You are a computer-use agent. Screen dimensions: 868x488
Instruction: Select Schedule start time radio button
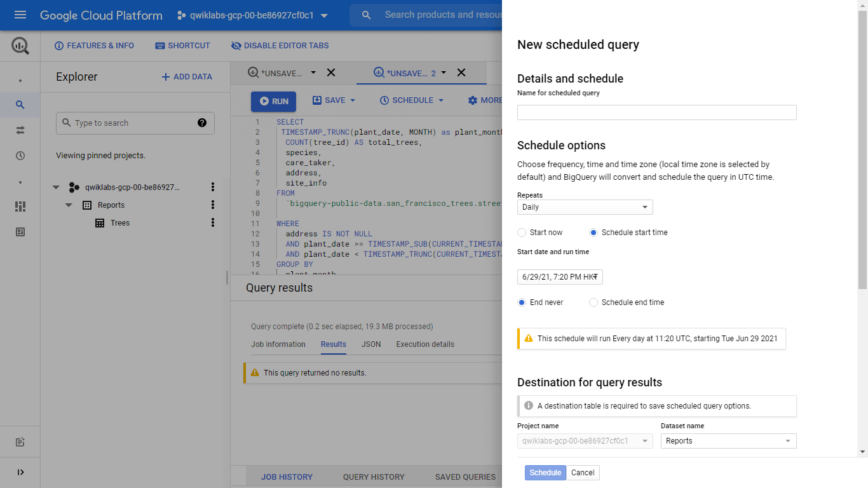pos(593,233)
